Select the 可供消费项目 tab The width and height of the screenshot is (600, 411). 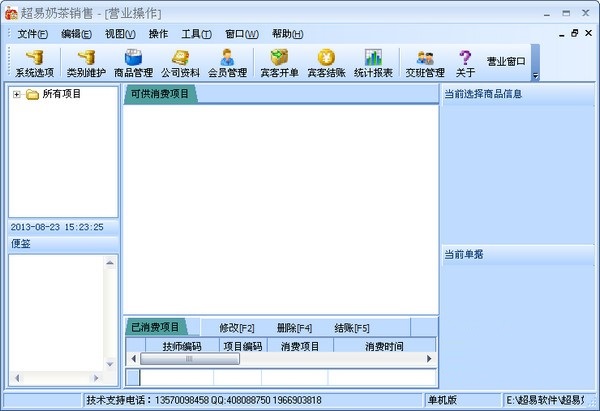pos(160,94)
